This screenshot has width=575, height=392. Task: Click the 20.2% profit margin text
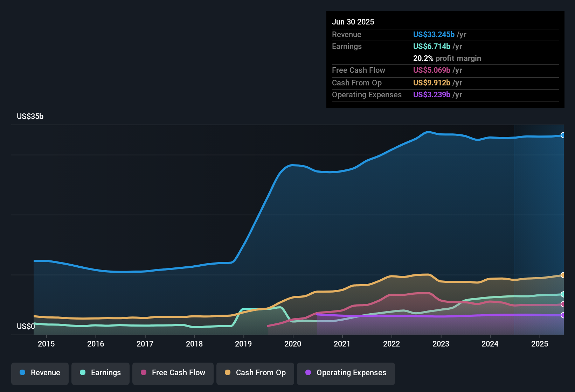[x=447, y=58]
